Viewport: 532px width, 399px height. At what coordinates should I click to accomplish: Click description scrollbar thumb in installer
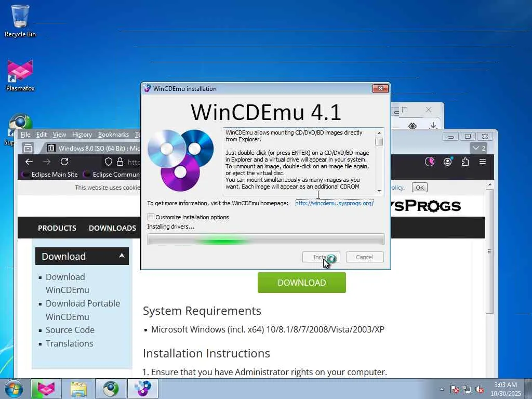[x=379, y=141]
